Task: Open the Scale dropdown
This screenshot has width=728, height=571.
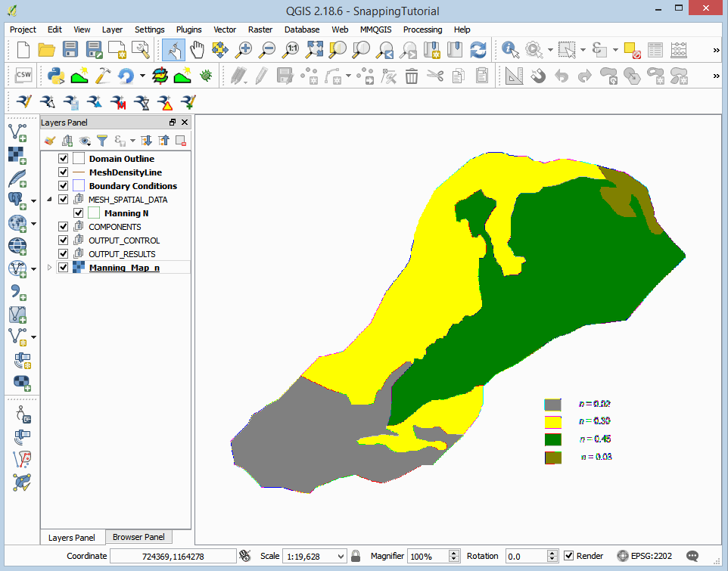Action: [340, 556]
